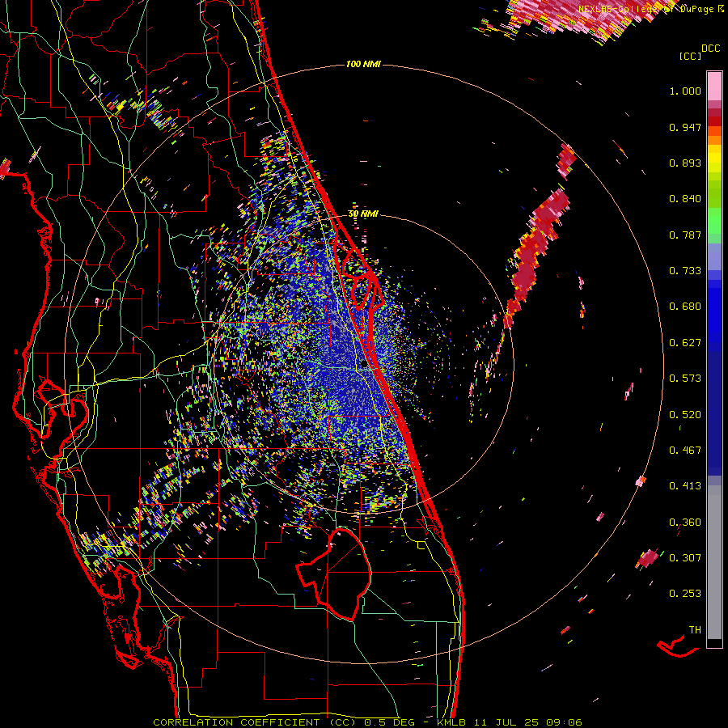Click the TH threshold label
The image size is (728, 728).
(695, 630)
